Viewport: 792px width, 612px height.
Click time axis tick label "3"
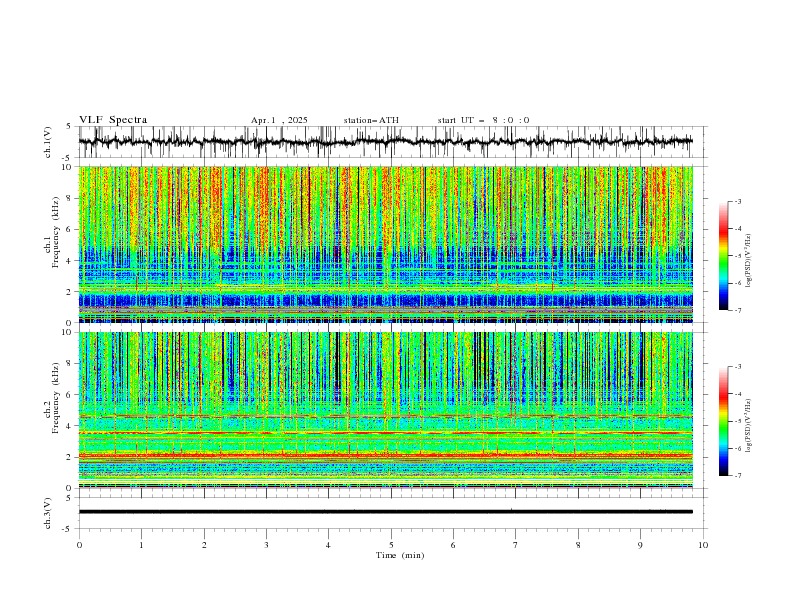click(266, 545)
